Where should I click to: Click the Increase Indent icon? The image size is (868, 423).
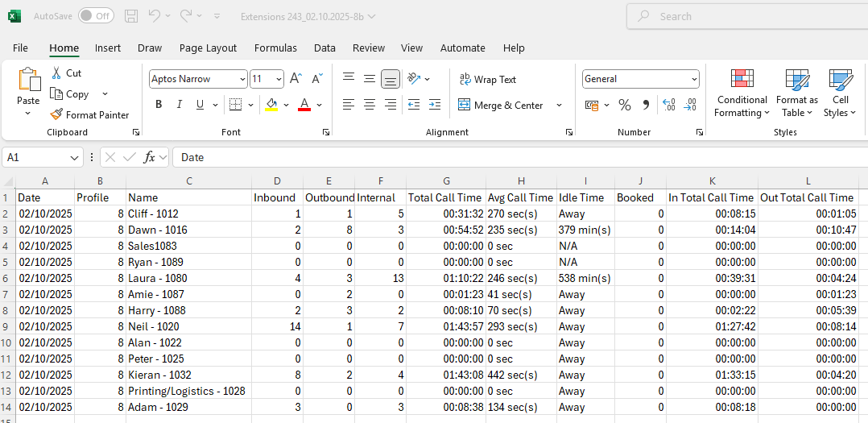pos(435,105)
